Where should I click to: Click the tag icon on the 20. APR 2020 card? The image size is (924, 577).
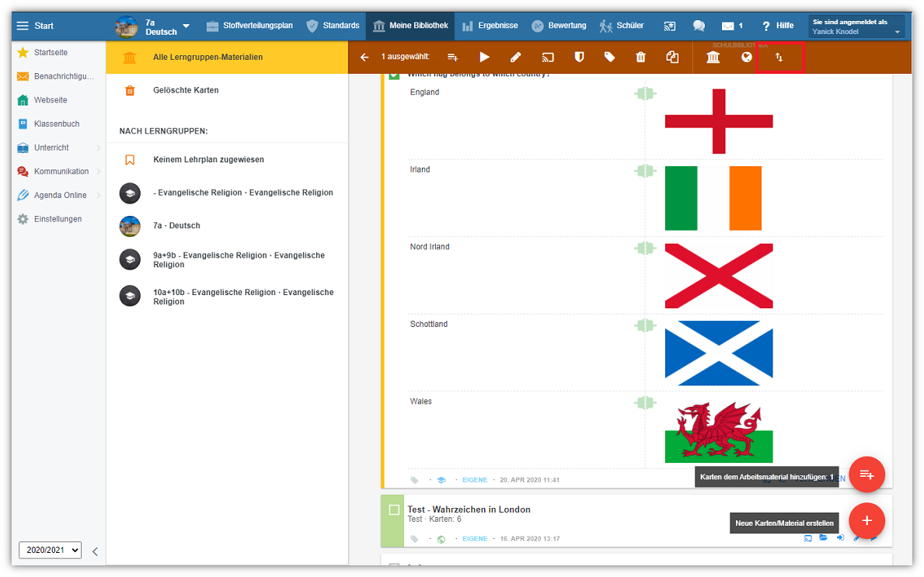[x=414, y=481]
